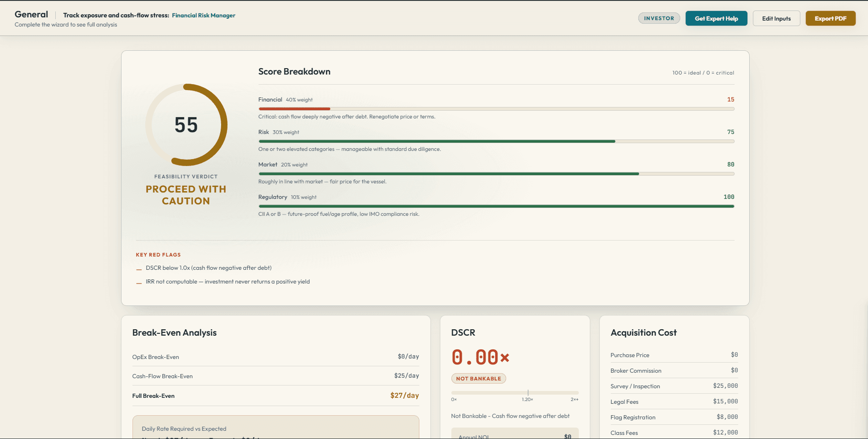Click the Break-Even Analysis heading
Screen dimensions: 868x439
click(x=175, y=333)
